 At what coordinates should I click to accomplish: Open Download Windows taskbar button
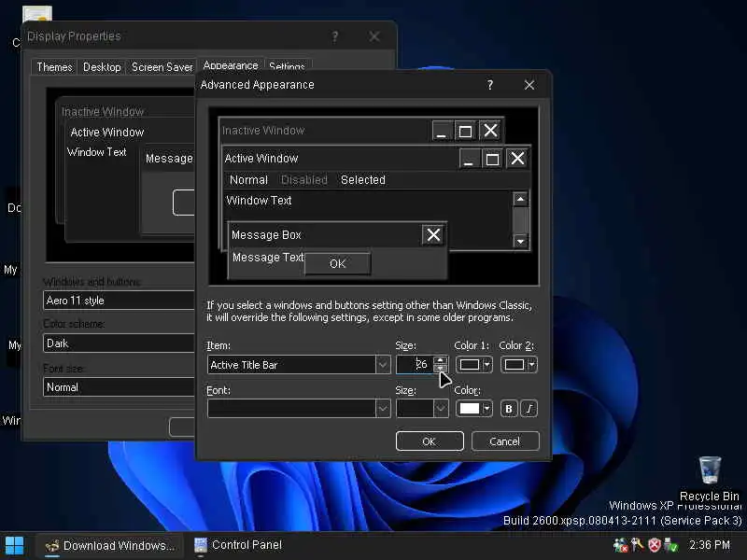click(110, 546)
